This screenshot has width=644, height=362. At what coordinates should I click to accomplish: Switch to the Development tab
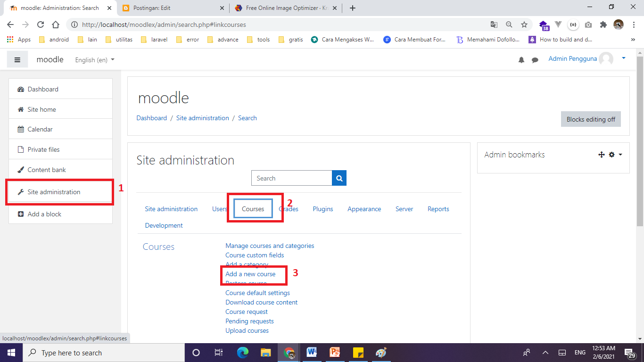pos(164,225)
